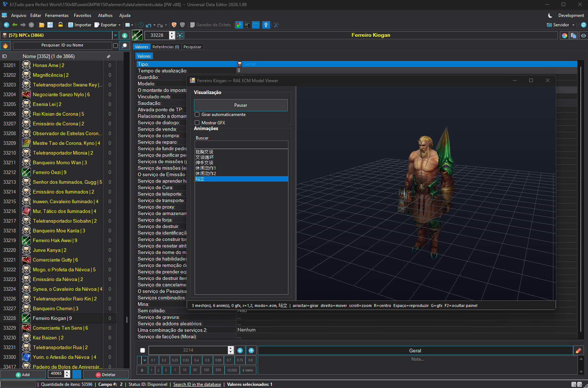Click up arrow of 40065 spinner
The width and height of the screenshot is (588, 388).
click(67, 373)
